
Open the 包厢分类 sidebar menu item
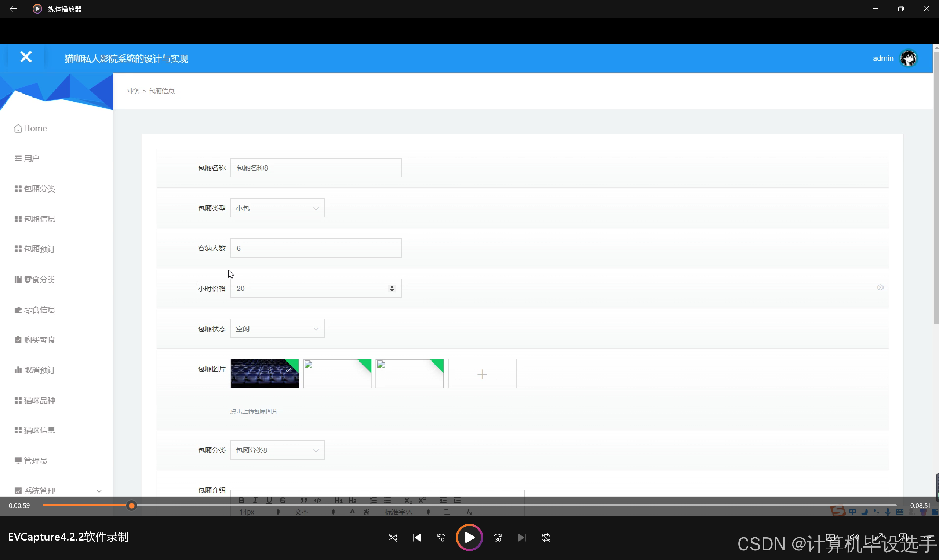click(35, 189)
